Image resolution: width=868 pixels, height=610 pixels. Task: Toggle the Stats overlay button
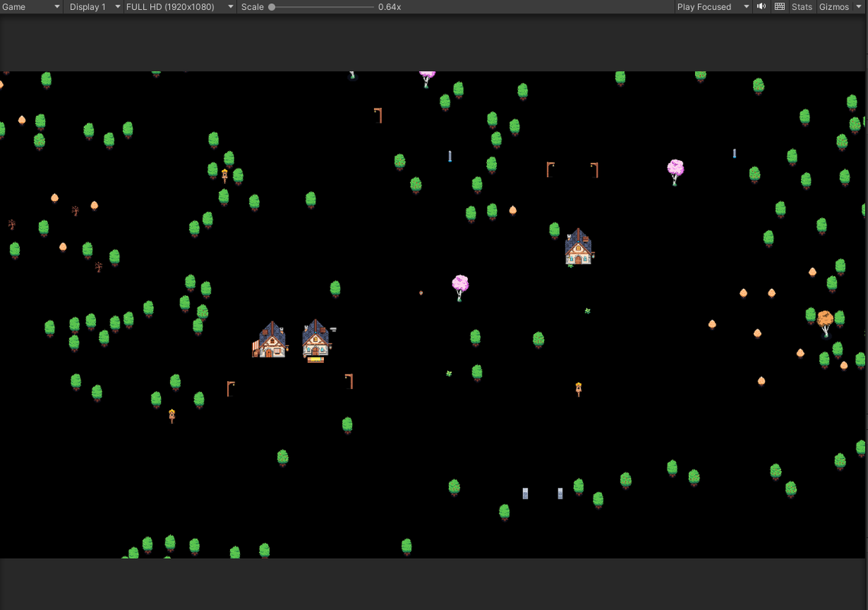pyautogui.click(x=802, y=7)
